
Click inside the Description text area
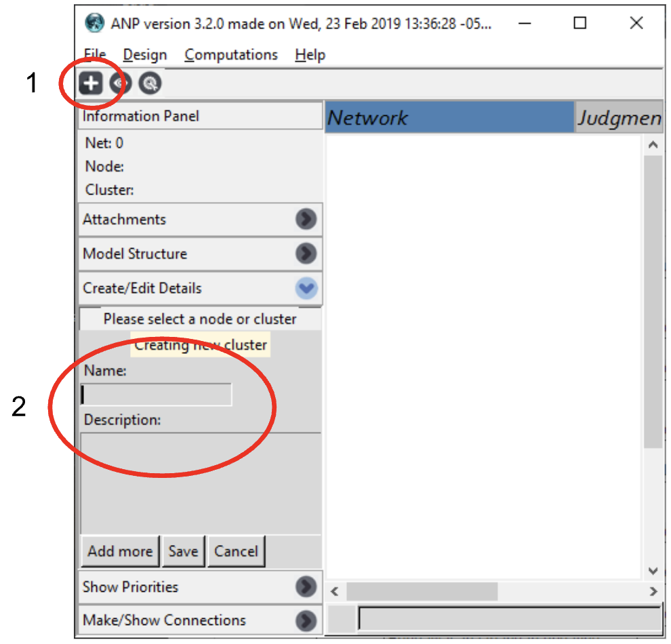[201, 483]
